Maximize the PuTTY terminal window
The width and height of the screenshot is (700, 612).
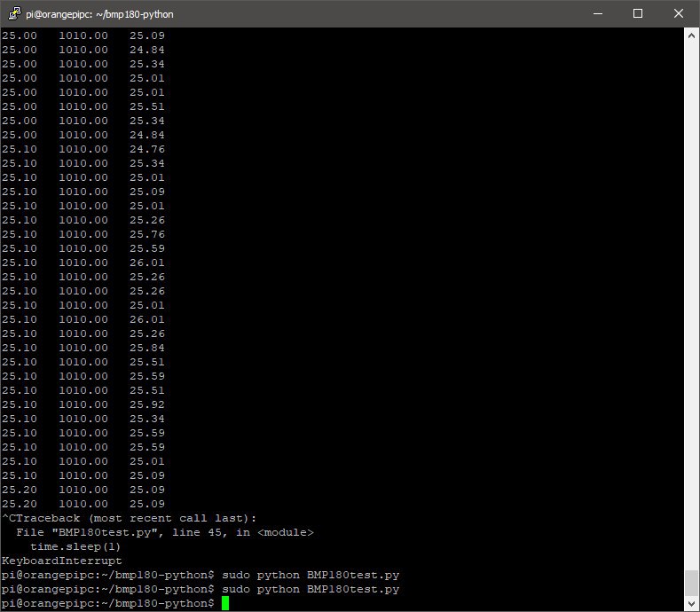point(638,14)
